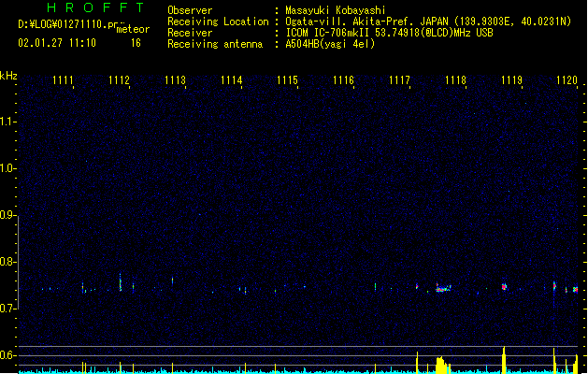Click time marker 1116

point(343,80)
